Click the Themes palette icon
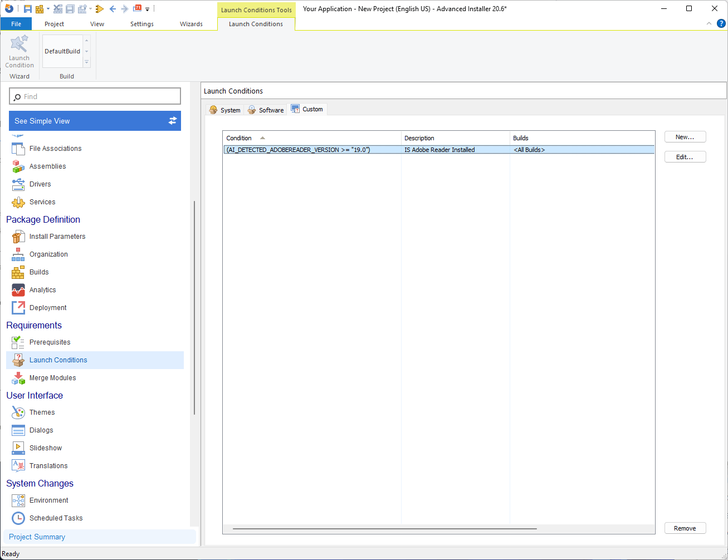This screenshot has height=560, width=728. (18, 412)
